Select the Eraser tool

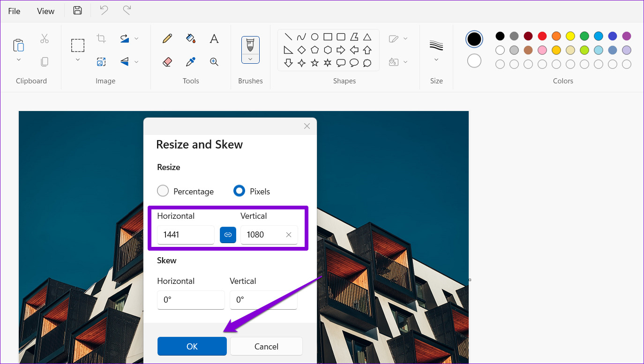(x=167, y=61)
